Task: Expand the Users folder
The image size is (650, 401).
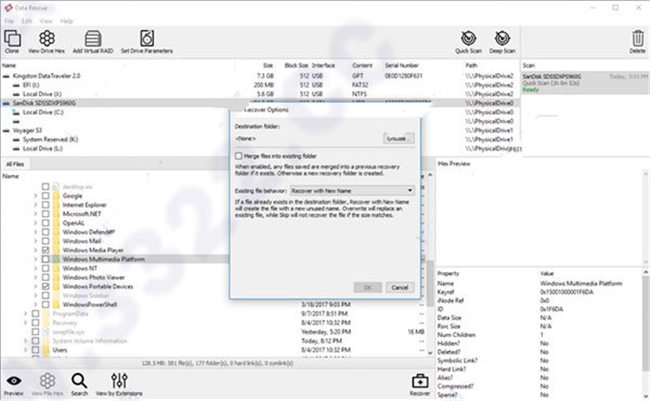Action: tap(26, 350)
